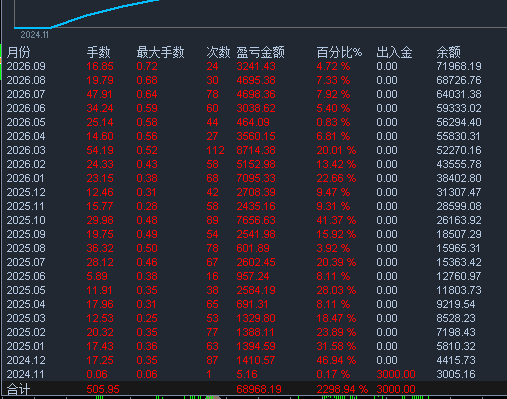
Task: Select month row 2025.12
Action: (253, 192)
